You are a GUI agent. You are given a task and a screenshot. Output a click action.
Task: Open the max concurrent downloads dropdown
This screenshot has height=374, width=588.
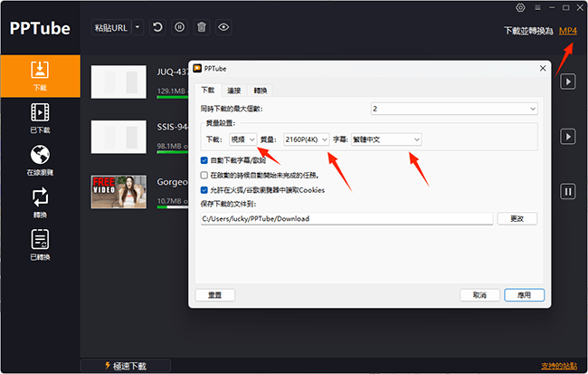[x=454, y=109]
